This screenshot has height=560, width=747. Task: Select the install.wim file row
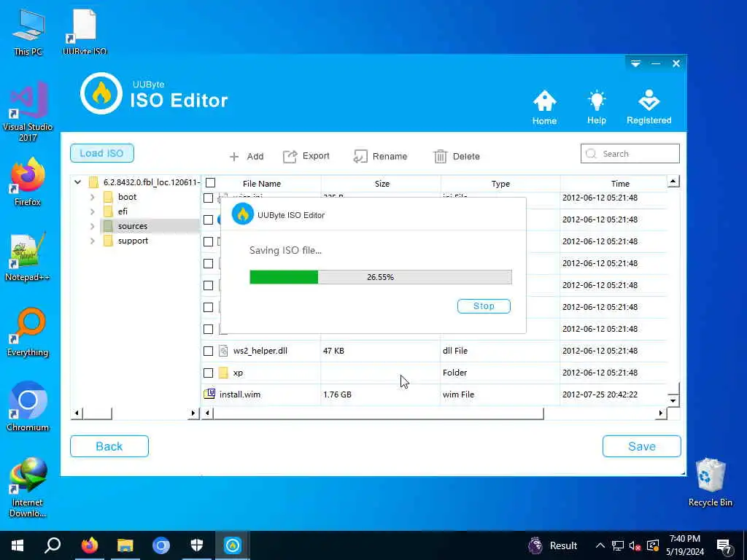(x=435, y=394)
